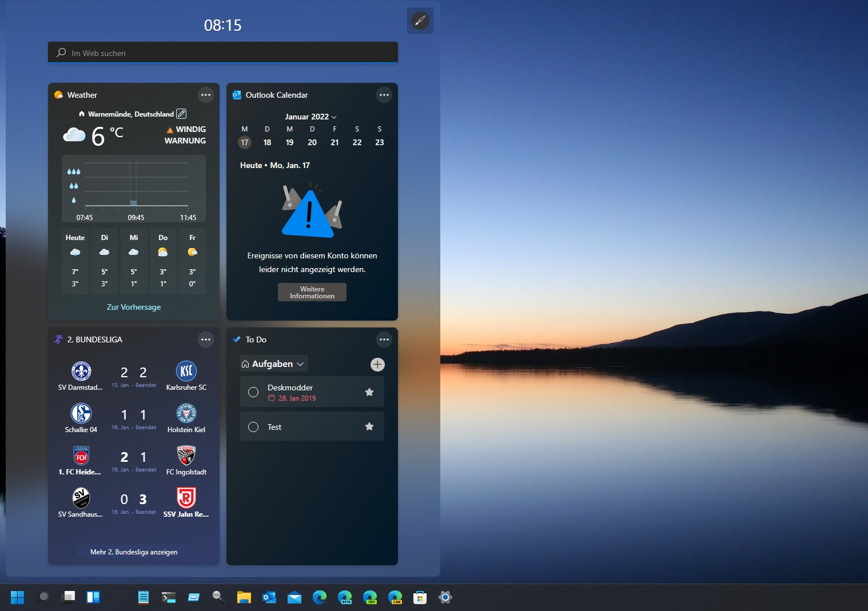Open 2. Bundesliga widget options menu
The width and height of the screenshot is (868, 611).
pos(206,340)
